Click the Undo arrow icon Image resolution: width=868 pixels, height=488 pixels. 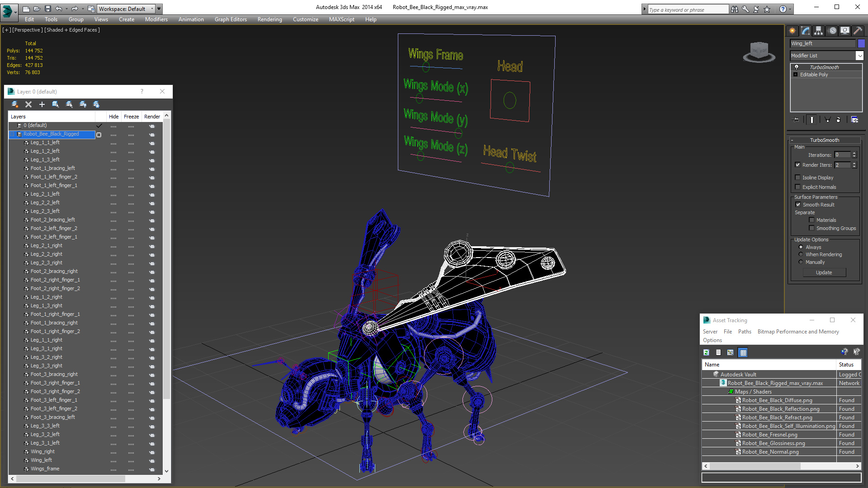59,9
